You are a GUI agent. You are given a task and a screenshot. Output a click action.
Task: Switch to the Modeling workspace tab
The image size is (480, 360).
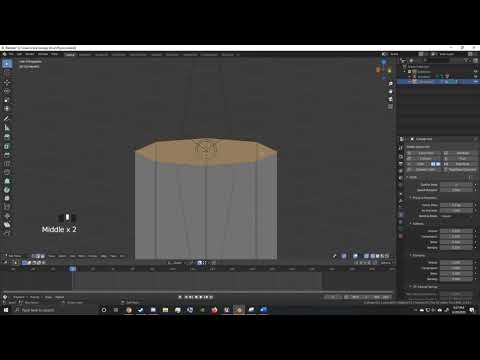85,55
